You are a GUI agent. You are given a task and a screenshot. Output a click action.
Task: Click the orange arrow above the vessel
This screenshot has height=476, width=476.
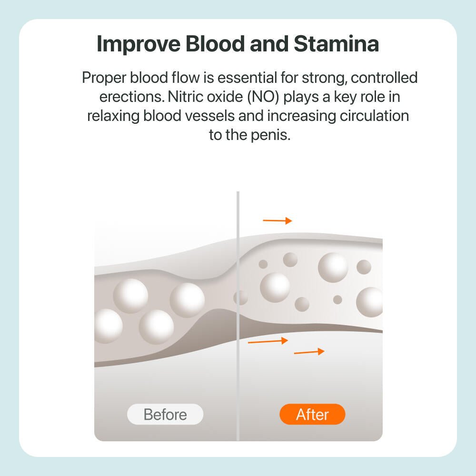[x=277, y=220]
